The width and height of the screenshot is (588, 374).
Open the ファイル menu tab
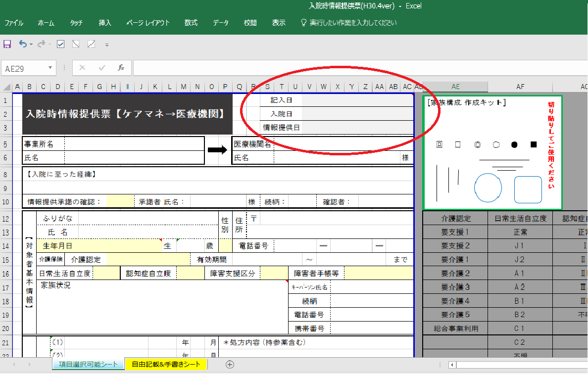tap(14, 23)
